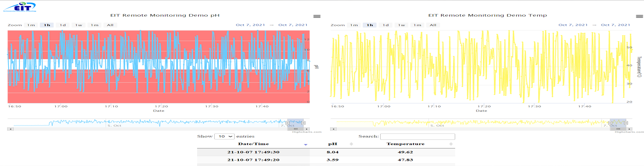Open the Temp chart hamburger context menu
Viewport: 644px width, 166px height.
point(639,16)
